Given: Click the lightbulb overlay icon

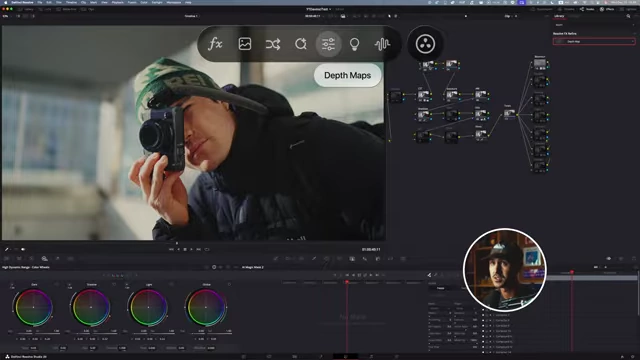Looking at the screenshot, I should click(354, 44).
